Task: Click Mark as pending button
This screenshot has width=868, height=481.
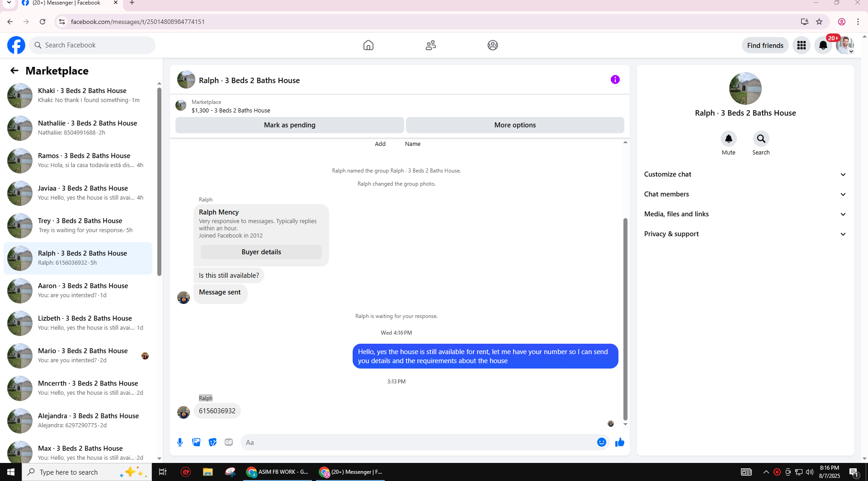Action: click(289, 125)
